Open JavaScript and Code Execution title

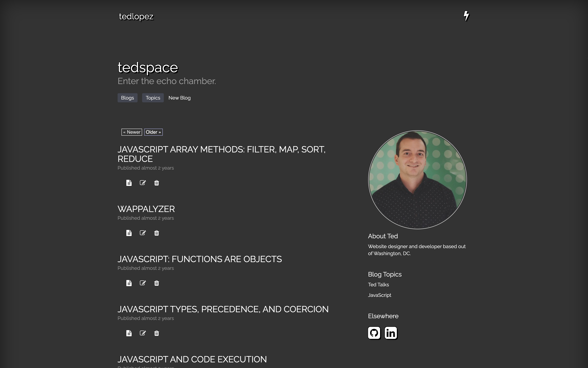click(192, 359)
